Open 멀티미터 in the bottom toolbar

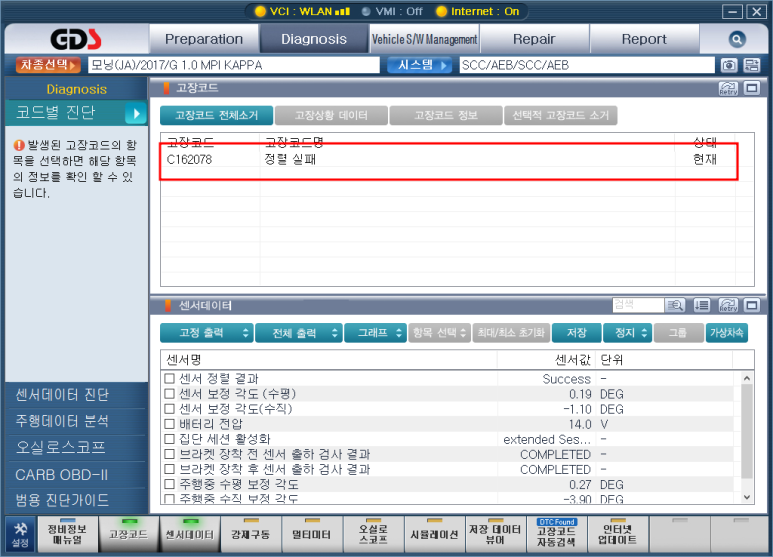[312, 534]
